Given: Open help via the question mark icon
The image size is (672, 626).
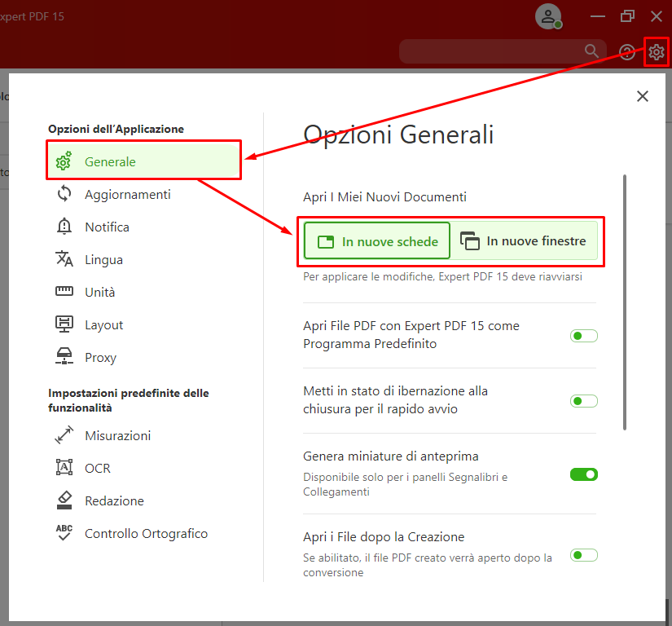Looking at the screenshot, I should [627, 52].
